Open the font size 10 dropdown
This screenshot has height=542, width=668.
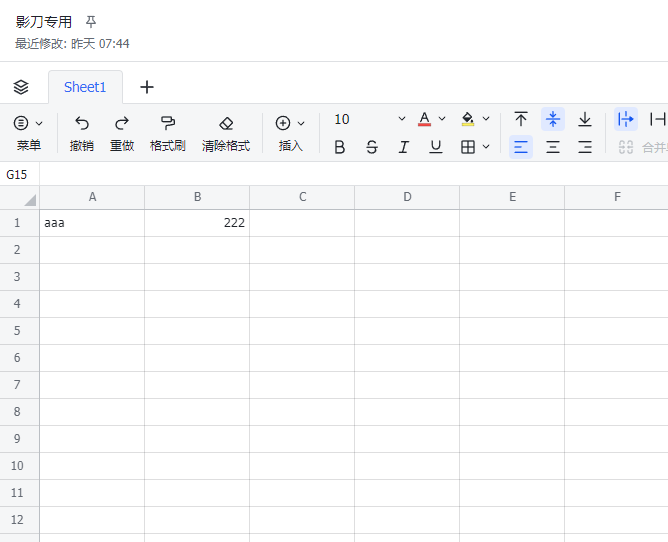[369, 119]
